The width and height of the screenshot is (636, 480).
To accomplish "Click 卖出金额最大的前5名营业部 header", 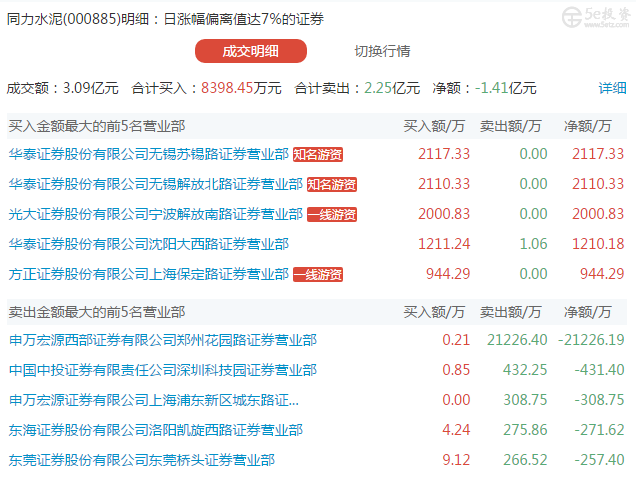I will tap(97, 312).
